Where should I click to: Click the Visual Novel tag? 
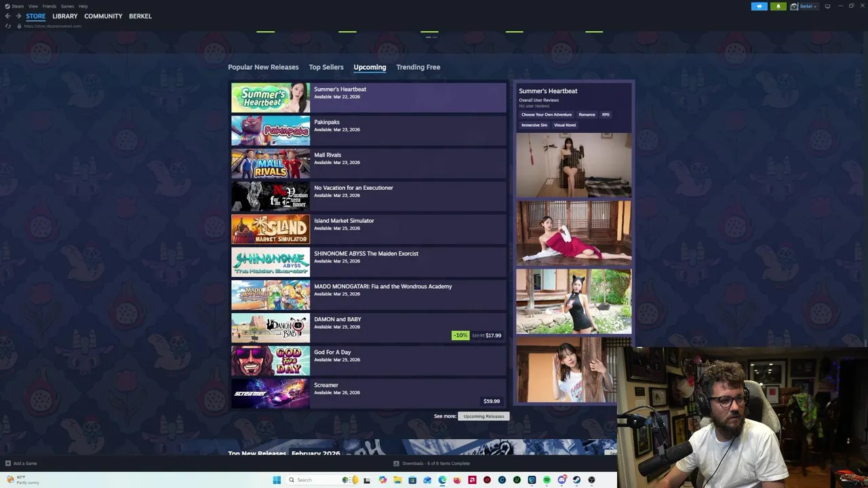pos(565,125)
